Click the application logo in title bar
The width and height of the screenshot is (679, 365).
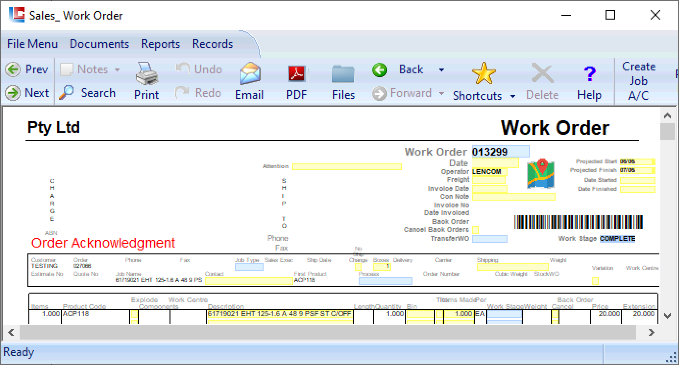pos(17,15)
